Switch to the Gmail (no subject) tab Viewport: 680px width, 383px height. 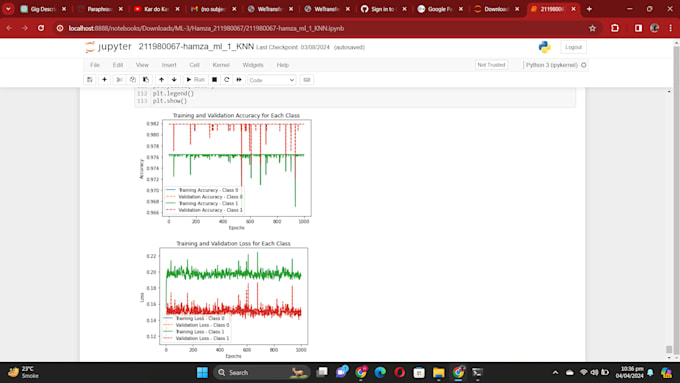click(x=213, y=9)
